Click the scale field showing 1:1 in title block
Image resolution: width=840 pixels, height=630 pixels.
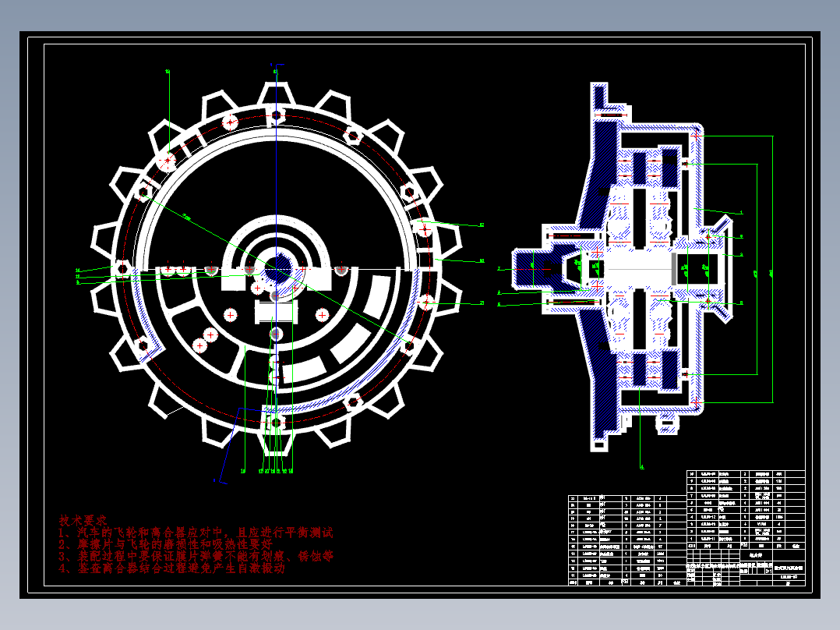769,570
